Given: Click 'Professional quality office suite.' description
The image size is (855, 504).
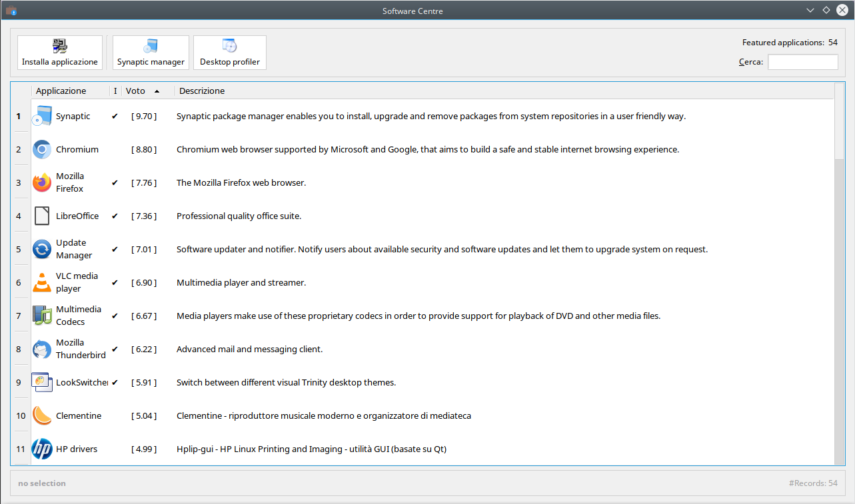Looking at the screenshot, I should coord(239,216).
